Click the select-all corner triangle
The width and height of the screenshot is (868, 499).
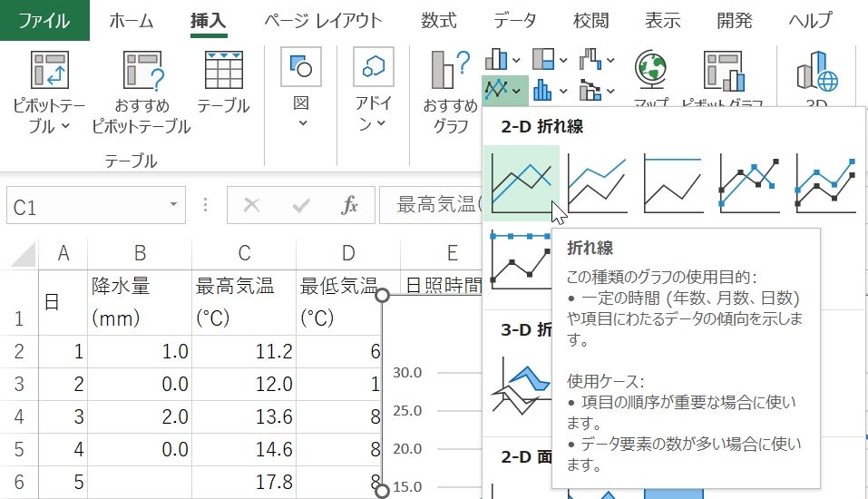tap(22, 255)
